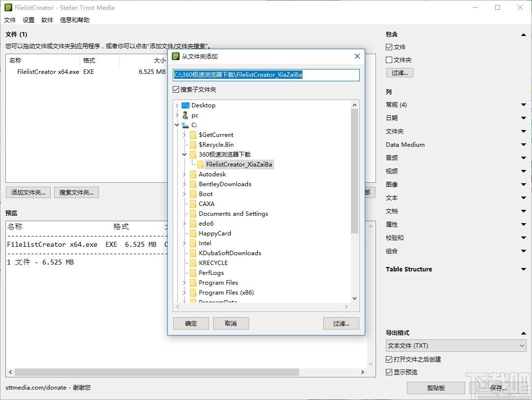Open the 文件 menu

tap(10, 20)
